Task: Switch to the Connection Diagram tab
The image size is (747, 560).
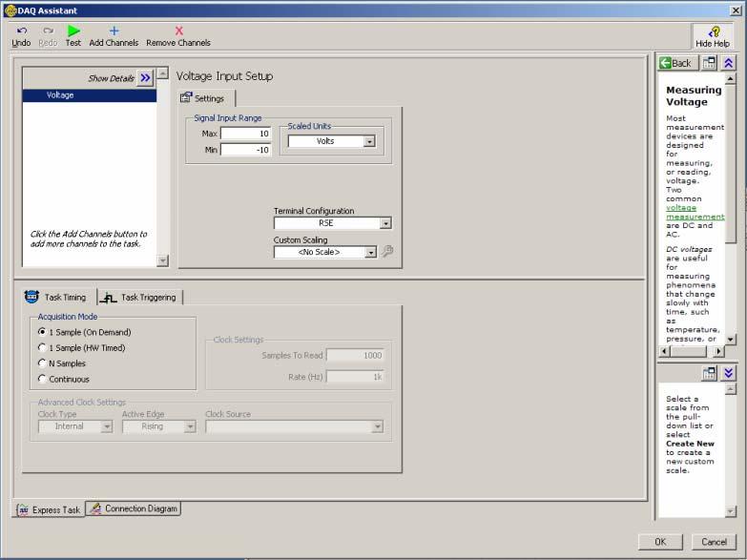Action: [x=134, y=508]
